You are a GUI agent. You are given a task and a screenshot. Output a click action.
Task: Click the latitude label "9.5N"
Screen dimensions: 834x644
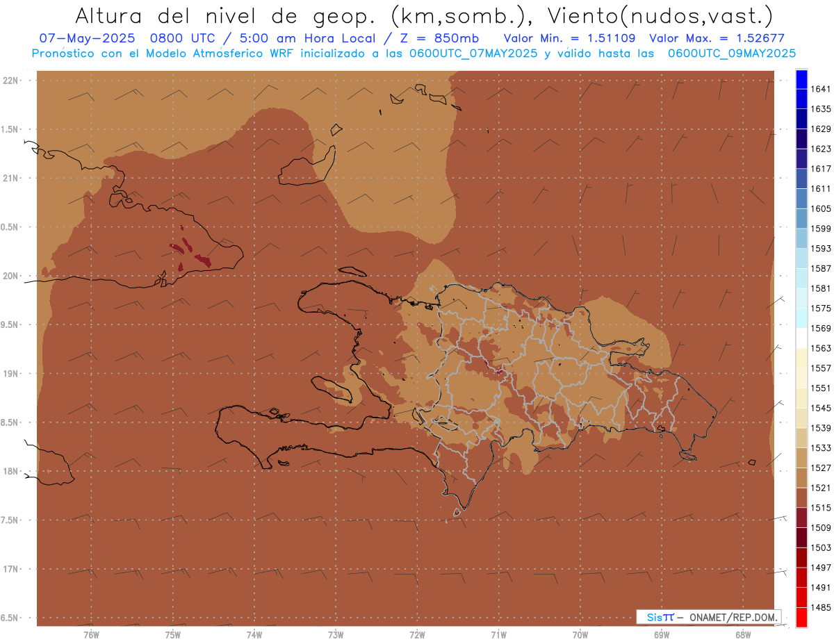coord(10,325)
